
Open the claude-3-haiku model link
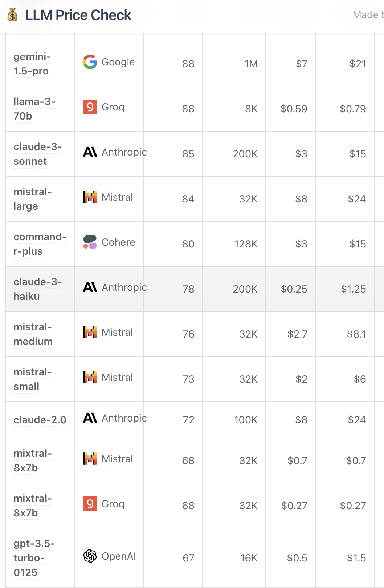tap(38, 289)
